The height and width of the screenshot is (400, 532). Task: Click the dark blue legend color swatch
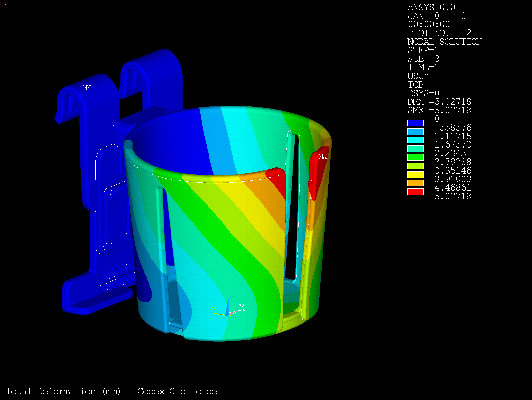[415, 123]
